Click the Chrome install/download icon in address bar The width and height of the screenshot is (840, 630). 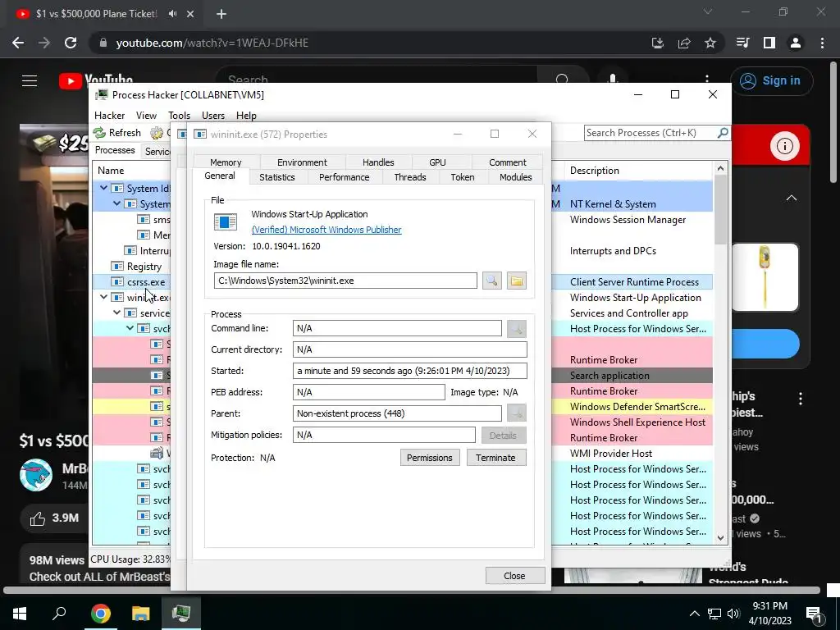658,43
